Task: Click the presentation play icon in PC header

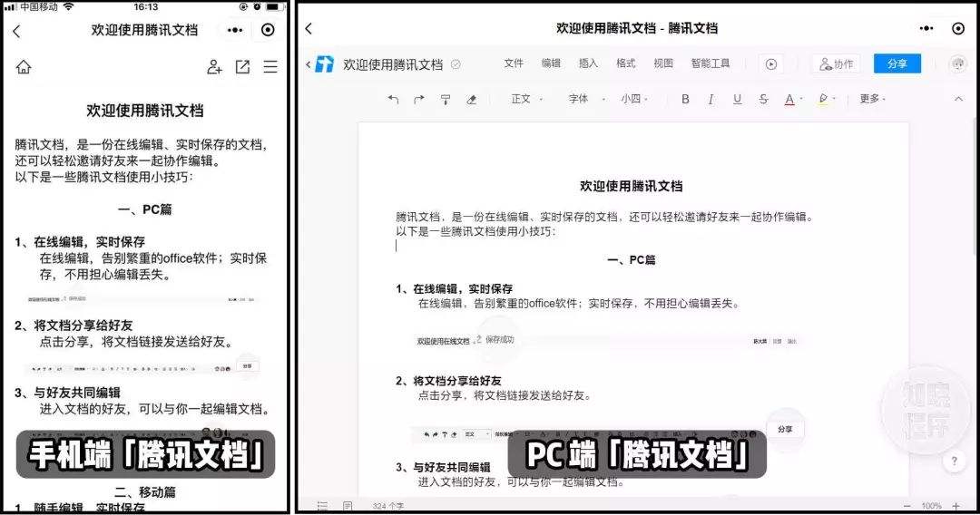Action: pos(770,64)
